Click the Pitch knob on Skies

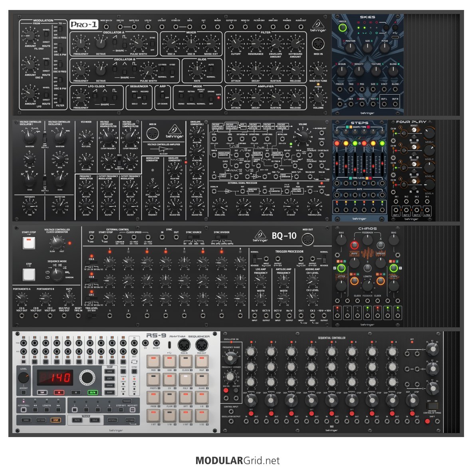(x=385, y=48)
